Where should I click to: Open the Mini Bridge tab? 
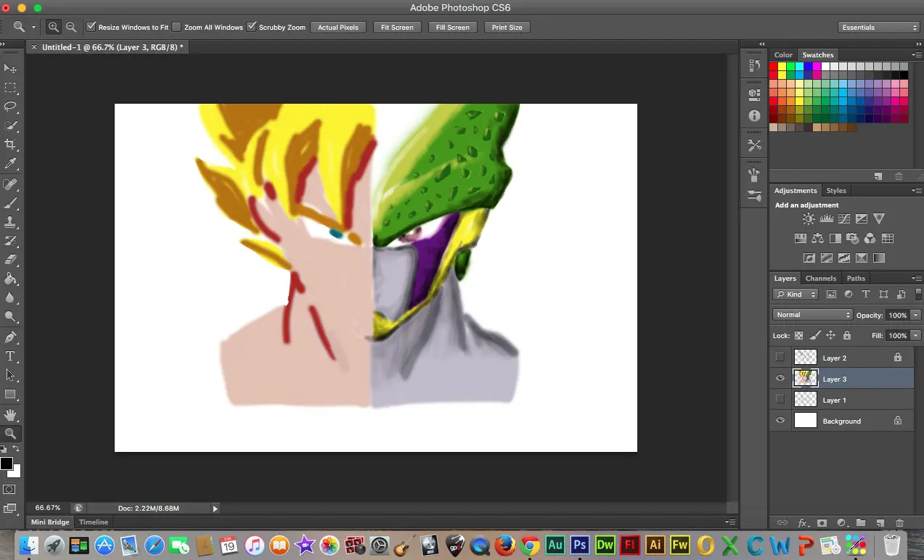point(50,522)
